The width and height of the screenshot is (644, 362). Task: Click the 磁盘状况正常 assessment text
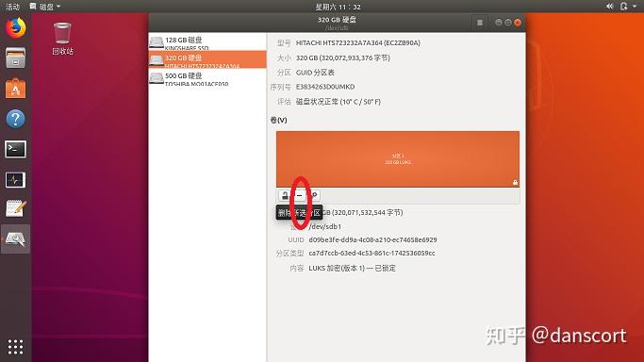tap(338, 102)
